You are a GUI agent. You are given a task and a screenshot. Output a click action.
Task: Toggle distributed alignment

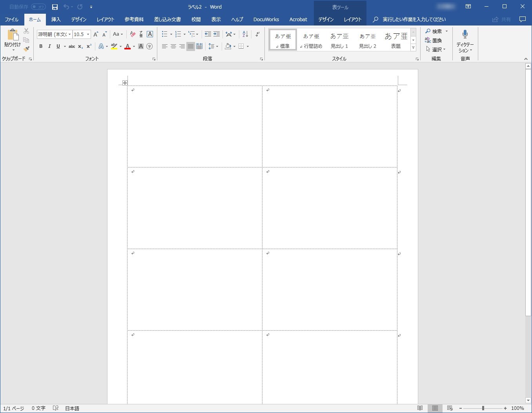[199, 46]
